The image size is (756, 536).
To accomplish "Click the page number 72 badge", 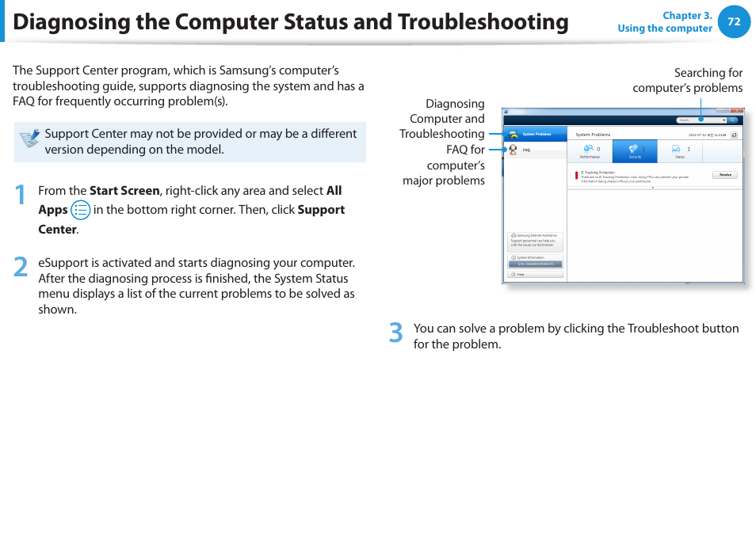I will [x=734, y=21].
